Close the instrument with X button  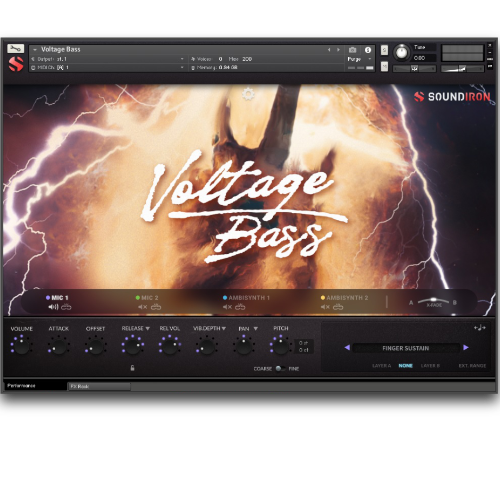click(x=490, y=45)
